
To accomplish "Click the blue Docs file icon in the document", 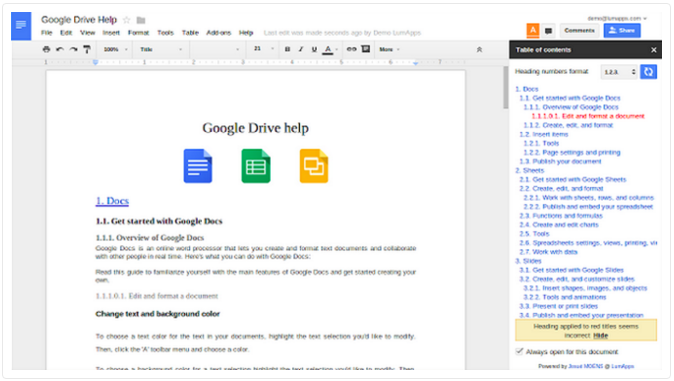I will (x=198, y=166).
